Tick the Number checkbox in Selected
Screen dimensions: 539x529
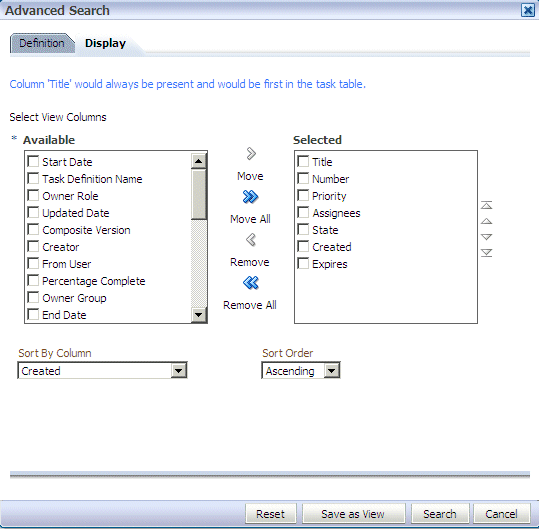click(303, 178)
